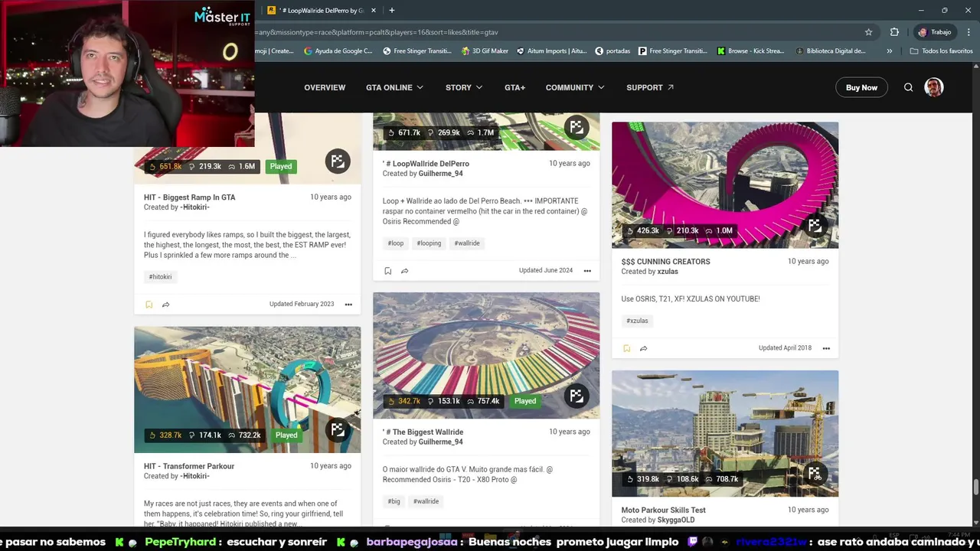Click race flag icon on CUNNING CREATORS thumbnail
This screenshot has width=980, height=551.
pos(815,225)
